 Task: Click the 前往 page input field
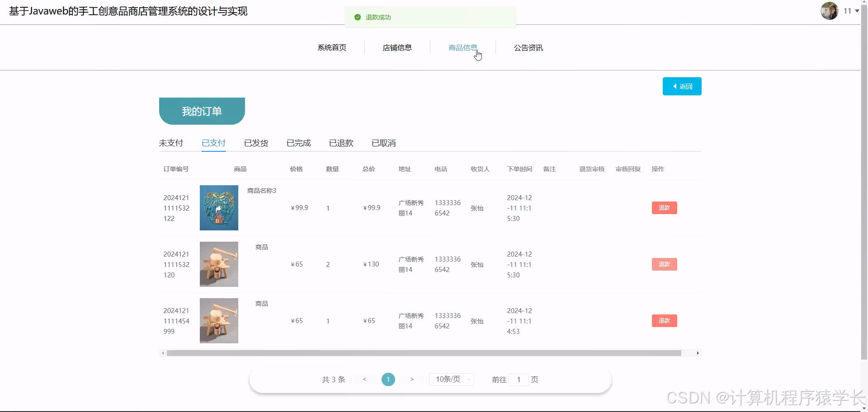[519, 379]
